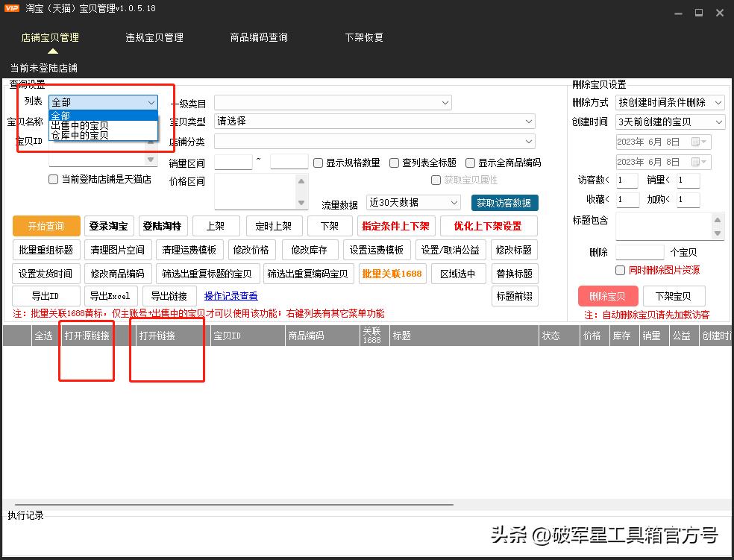The height and width of the screenshot is (560, 734).
Task: Open the 近30天数据 dropdown
Action: [x=413, y=202]
